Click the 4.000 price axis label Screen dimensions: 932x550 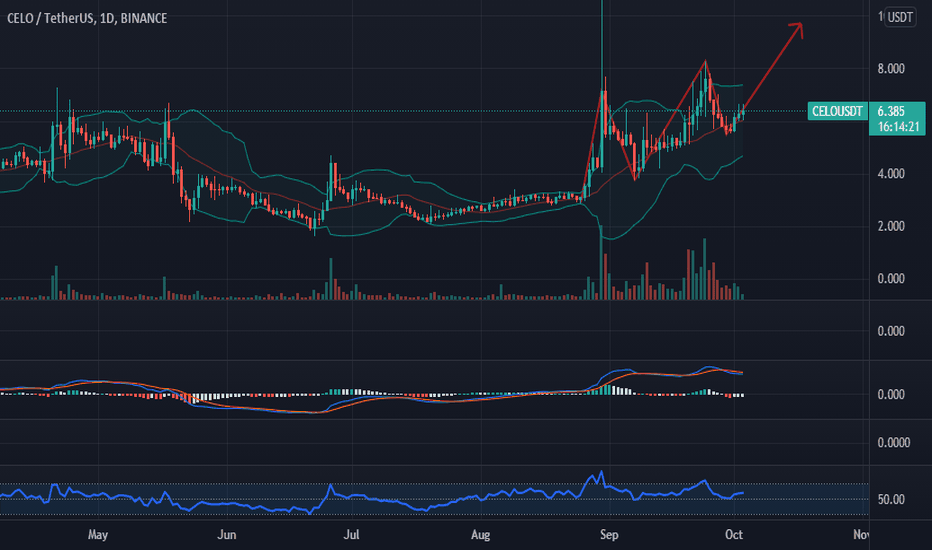pyautogui.click(x=891, y=174)
